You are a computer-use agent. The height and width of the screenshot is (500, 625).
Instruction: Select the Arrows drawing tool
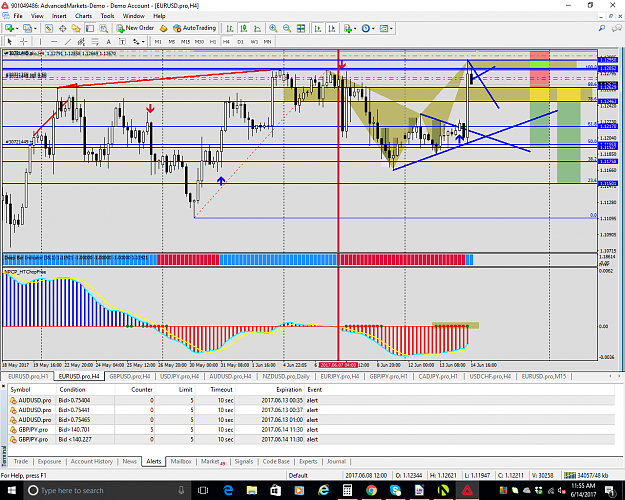click(x=136, y=41)
